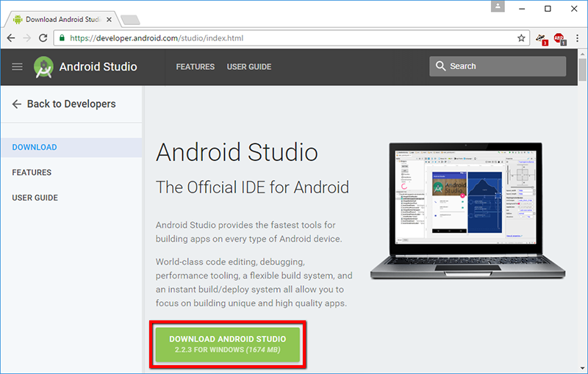
Task: Open the Adblock Plus extension icon
Action: [x=559, y=39]
